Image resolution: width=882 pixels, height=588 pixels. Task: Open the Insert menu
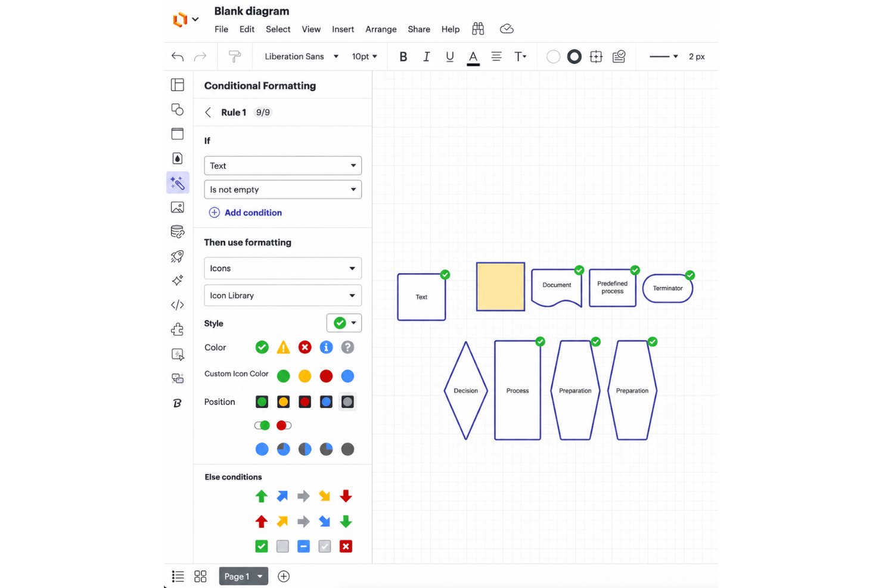pyautogui.click(x=343, y=29)
